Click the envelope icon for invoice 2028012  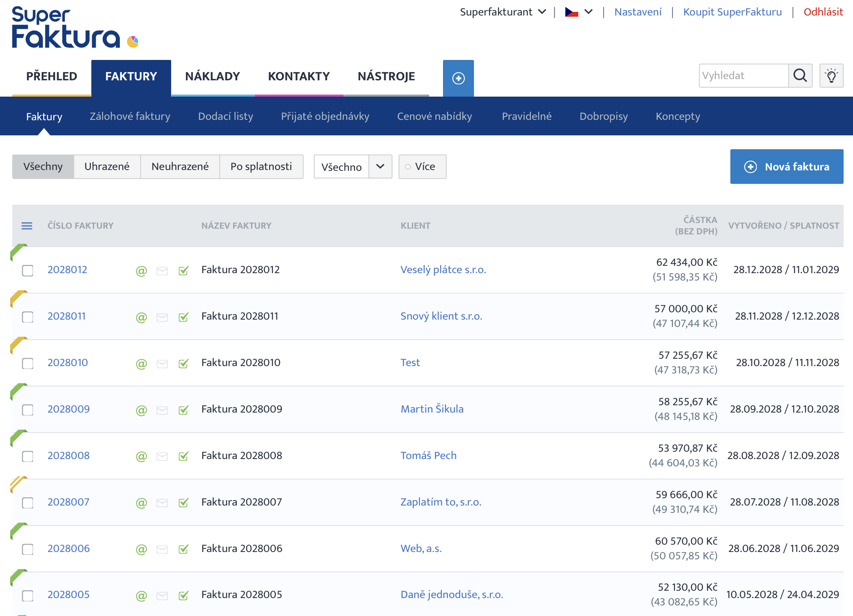(x=162, y=271)
